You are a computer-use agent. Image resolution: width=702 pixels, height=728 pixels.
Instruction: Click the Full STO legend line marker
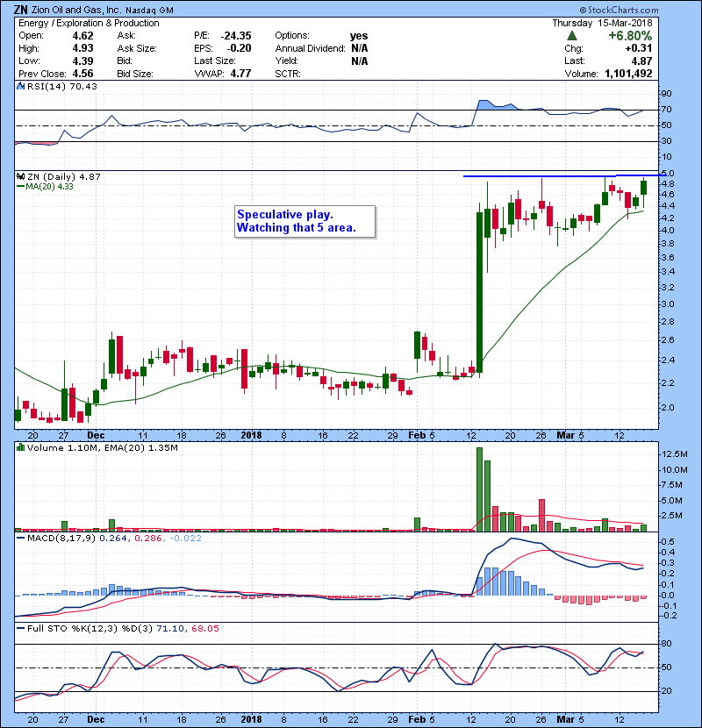(20, 628)
